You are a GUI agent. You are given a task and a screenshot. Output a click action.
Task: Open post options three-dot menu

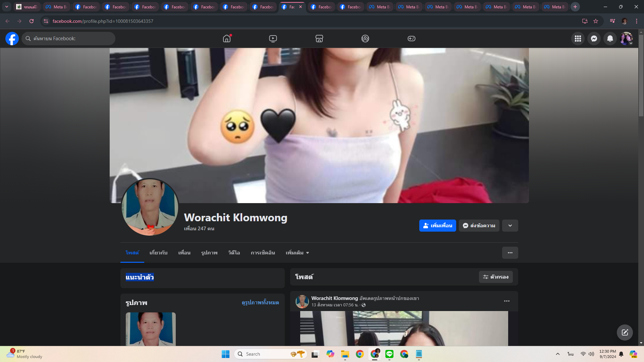click(506, 301)
